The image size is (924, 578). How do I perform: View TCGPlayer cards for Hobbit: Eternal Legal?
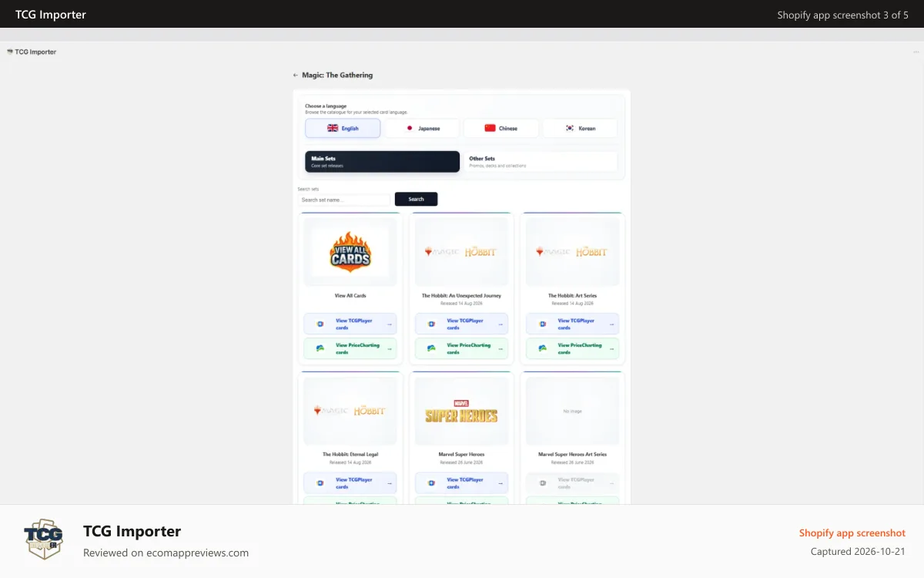pos(350,482)
